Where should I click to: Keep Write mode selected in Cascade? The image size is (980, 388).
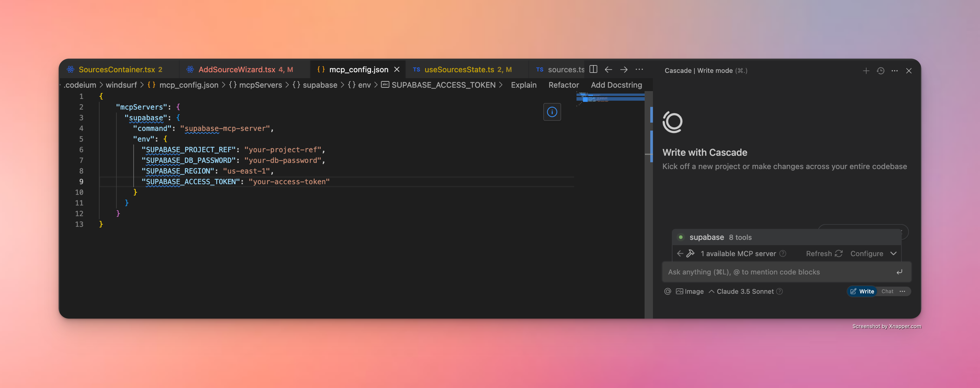[862, 291]
